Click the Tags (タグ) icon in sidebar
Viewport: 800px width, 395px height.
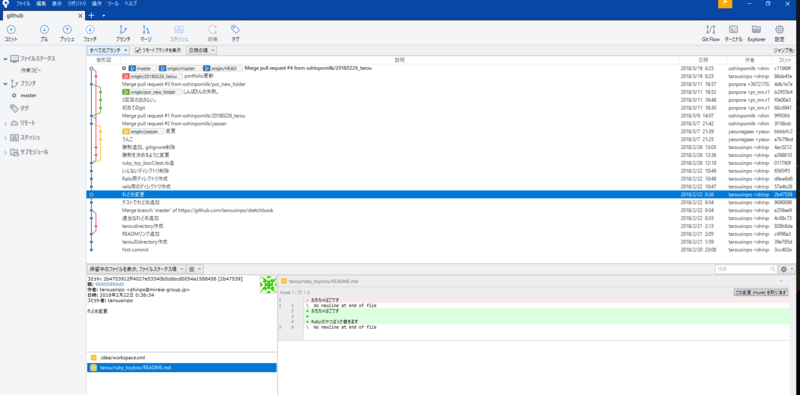point(14,108)
